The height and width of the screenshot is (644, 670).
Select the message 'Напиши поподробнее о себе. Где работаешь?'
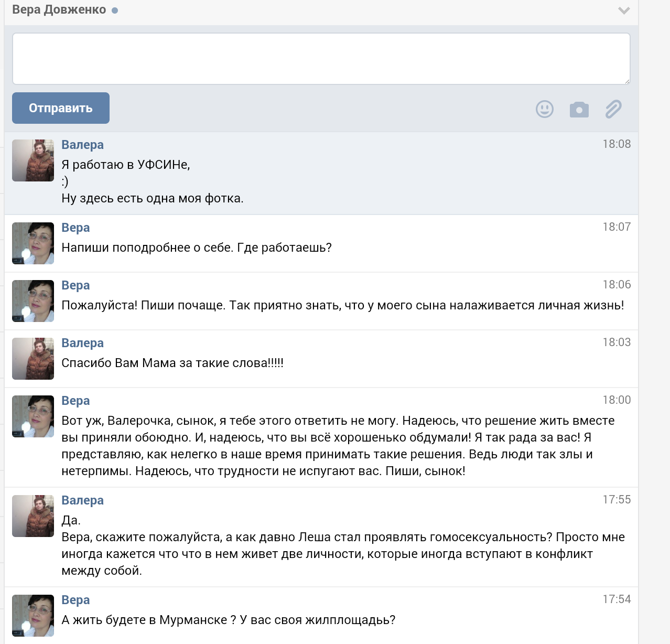point(197,248)
